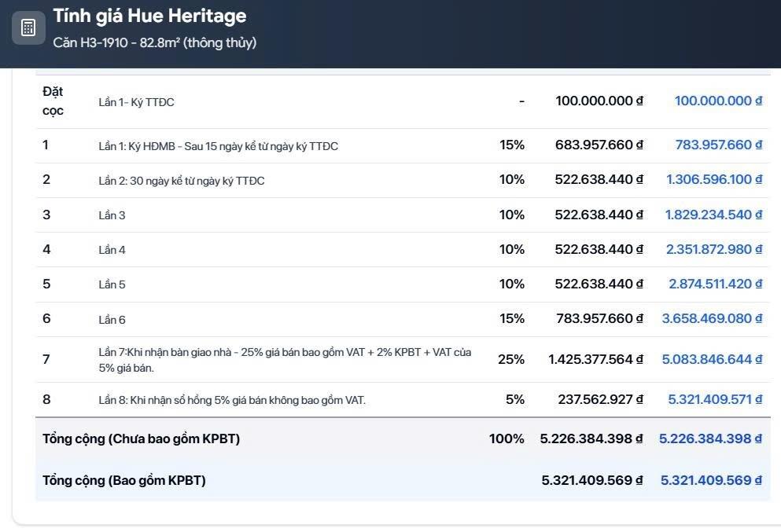Image resolution: width=781 pixels, height=532 pixels.
Task: Select the "Lần 3" installment row
Action: click(112, 215)
